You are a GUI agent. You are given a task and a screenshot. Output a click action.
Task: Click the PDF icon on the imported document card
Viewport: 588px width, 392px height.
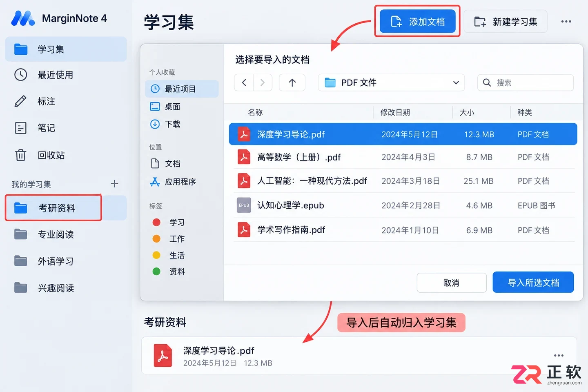coord(163,356)
